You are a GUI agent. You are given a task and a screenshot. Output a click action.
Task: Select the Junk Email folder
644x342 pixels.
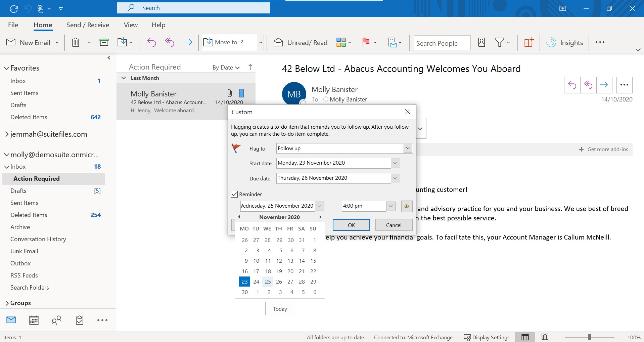click(24, 251)
